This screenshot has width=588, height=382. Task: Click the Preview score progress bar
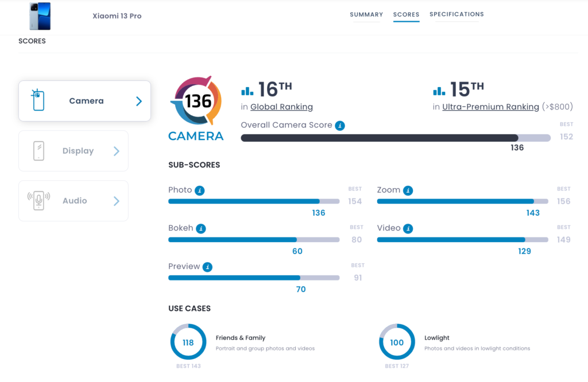click(254, 278)
